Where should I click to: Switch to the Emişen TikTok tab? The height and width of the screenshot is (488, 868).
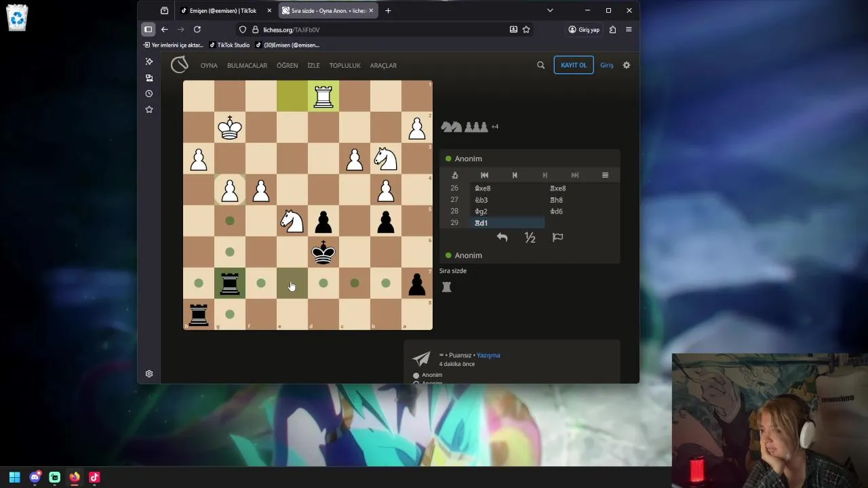222,11
